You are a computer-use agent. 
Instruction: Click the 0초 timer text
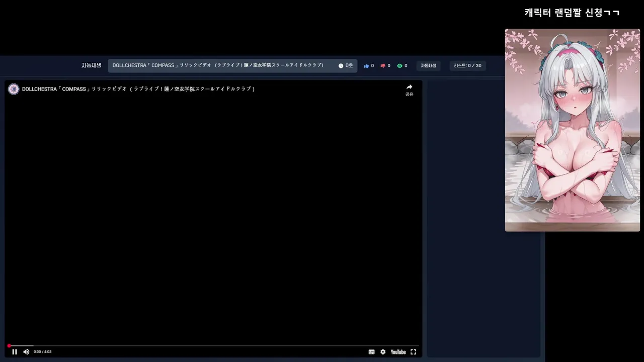pyautogui.click(x=349, y=66)
